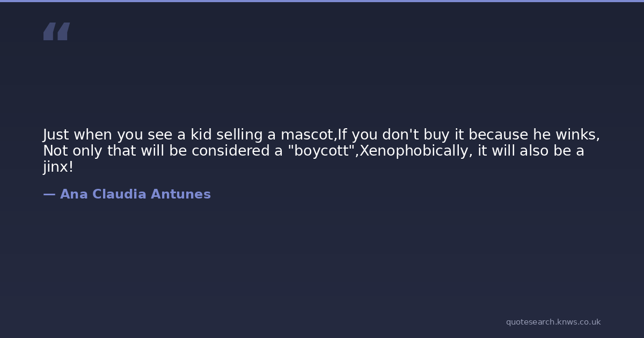
Task: Click the word "mascot" in the quote
Action: [308, 135]
